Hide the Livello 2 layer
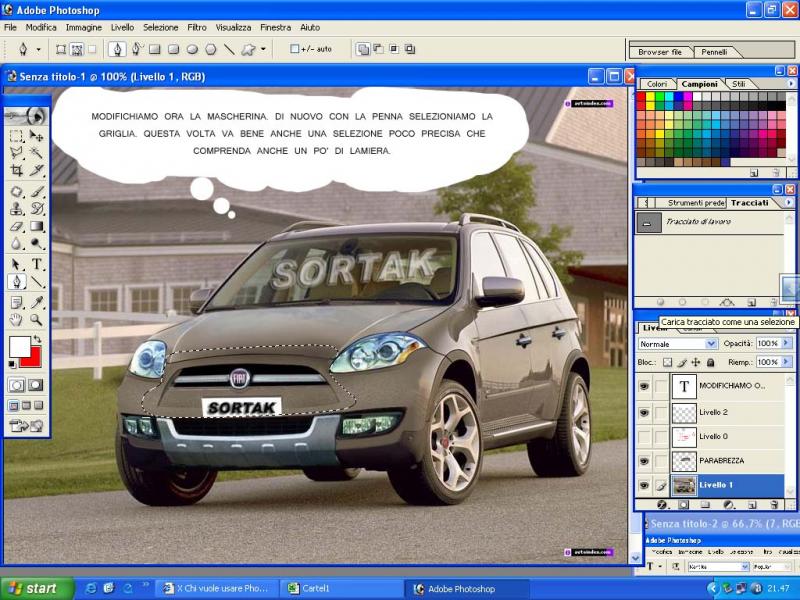Viewport: 800px width, 600px height. 644,412
